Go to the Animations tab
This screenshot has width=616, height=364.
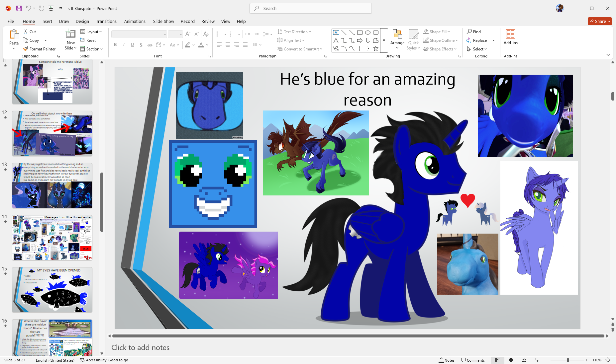pos(135,21)
